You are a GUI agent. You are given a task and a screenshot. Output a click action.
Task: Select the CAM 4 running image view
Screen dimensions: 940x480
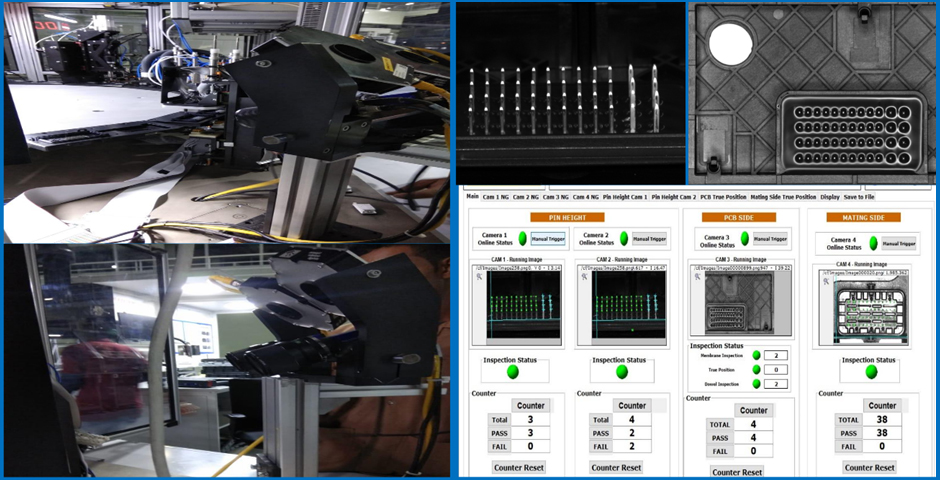click(x=866, y=307)
